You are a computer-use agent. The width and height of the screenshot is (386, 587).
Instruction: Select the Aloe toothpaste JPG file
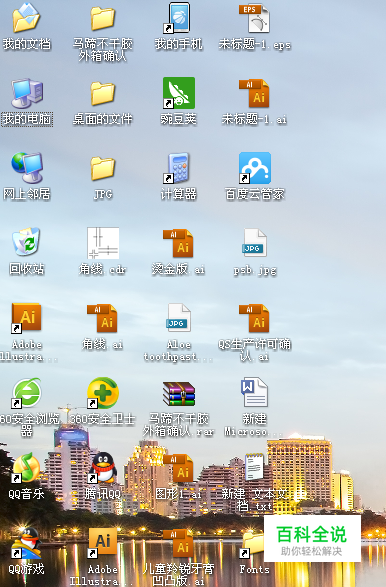pyautogui.click(x=179, y=317)
